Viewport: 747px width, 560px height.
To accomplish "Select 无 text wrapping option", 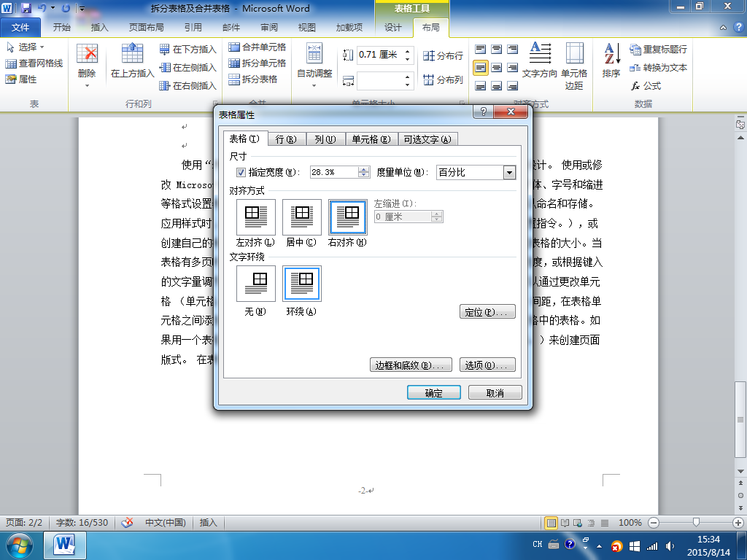I will [x=256, y=284].
